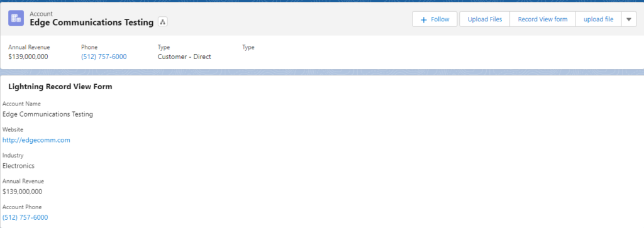The height and width of the screenshot is (228, 644).
Task: Click the Lightning Record View Form heading
Action: point(60,87)
